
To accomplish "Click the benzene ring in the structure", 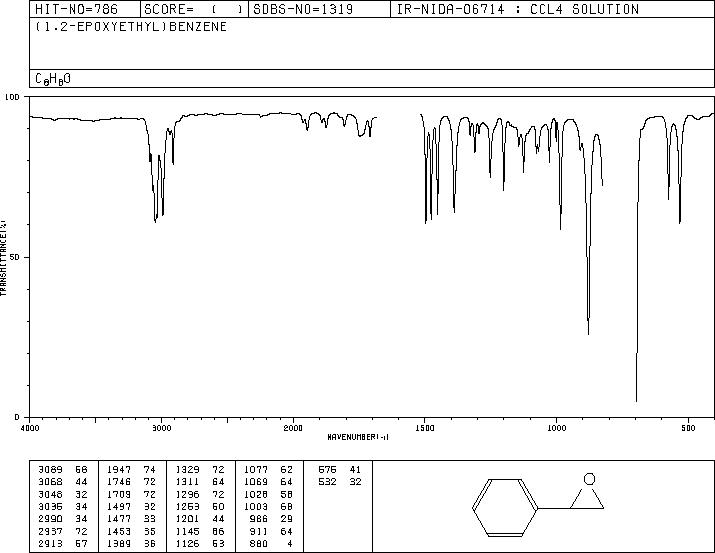I will point(505,507).
